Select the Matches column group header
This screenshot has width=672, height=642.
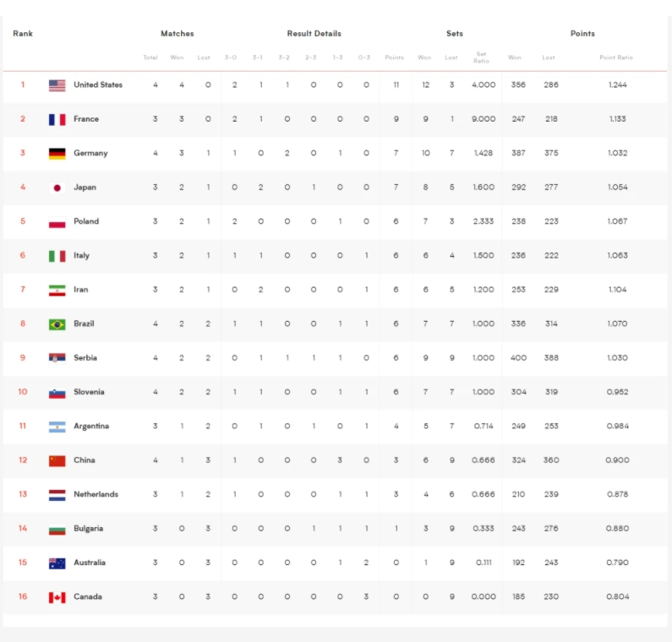[177, 34]
